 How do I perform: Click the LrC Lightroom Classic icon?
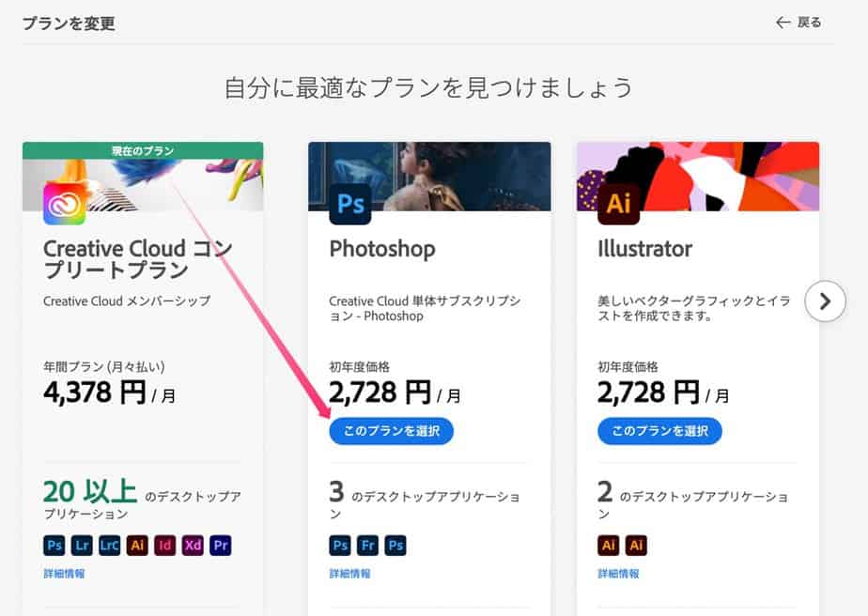click(110, 546)
